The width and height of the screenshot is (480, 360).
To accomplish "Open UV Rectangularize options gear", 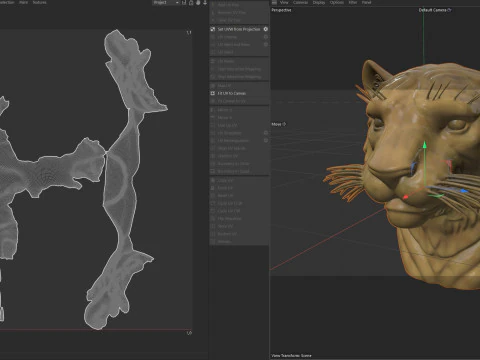I will point(266,140).
